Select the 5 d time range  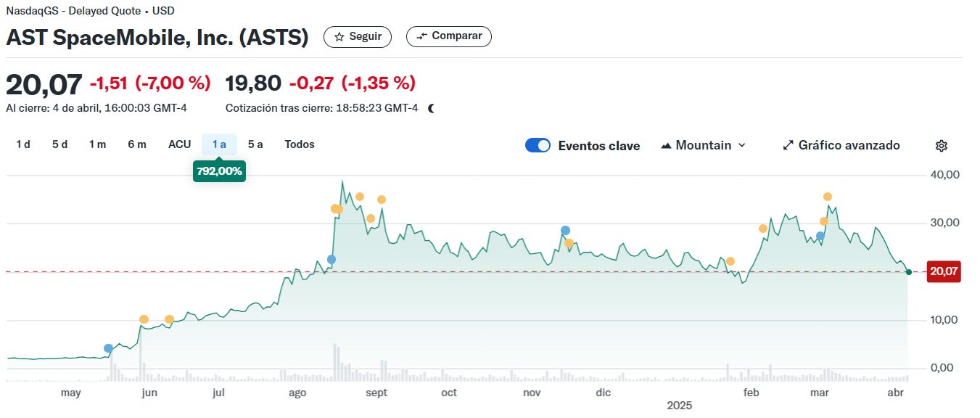click(59, 144)
